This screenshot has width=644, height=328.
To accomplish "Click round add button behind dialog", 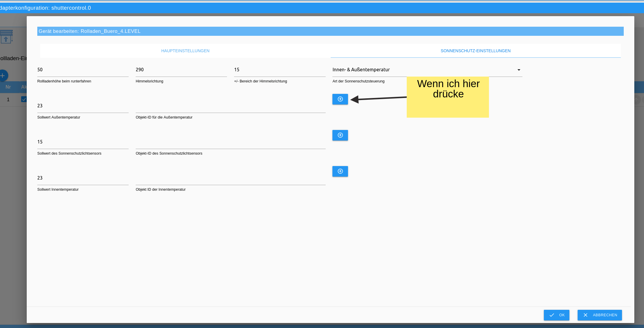I will click(3, 76).
